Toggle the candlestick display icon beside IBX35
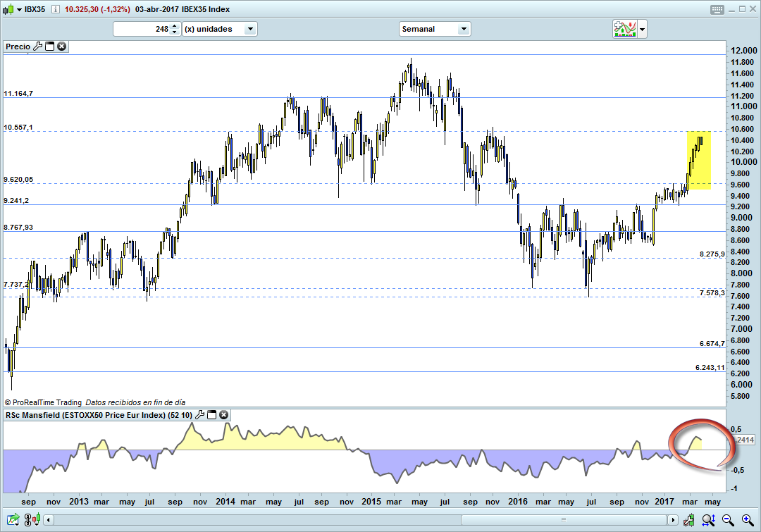This screenshot has height=532, width=761. [x=8, y=8]
